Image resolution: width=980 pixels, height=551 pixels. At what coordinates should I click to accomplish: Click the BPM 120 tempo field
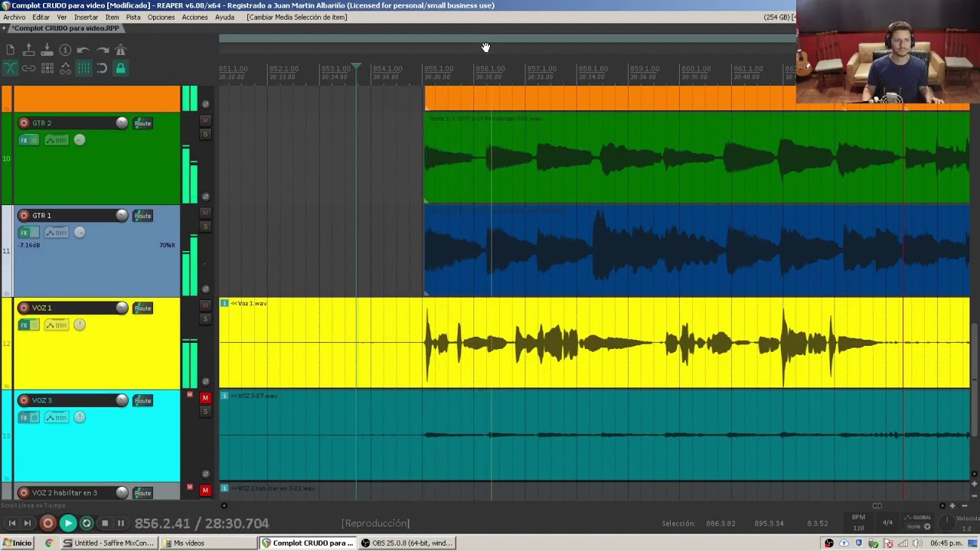pos(858,523)
